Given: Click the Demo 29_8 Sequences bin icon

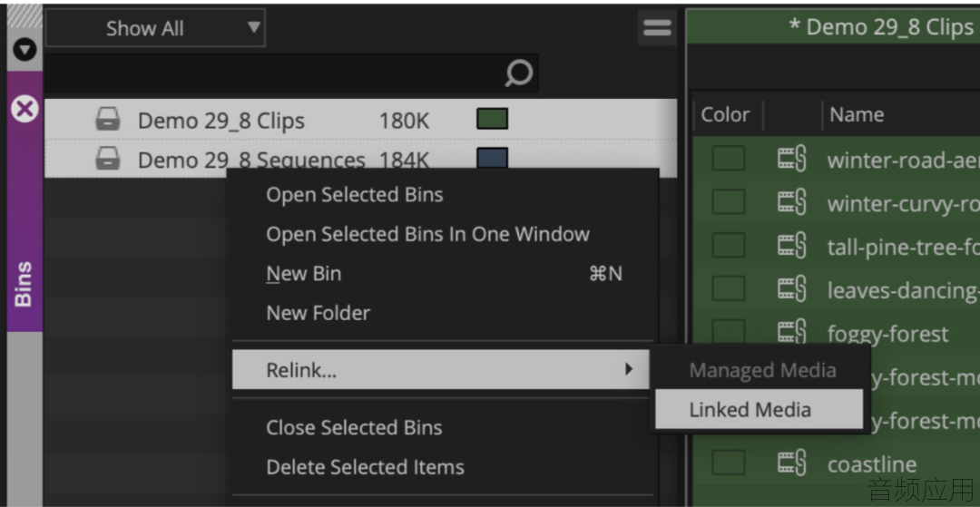Looking at the screenshot, I should tap(108, 159).
